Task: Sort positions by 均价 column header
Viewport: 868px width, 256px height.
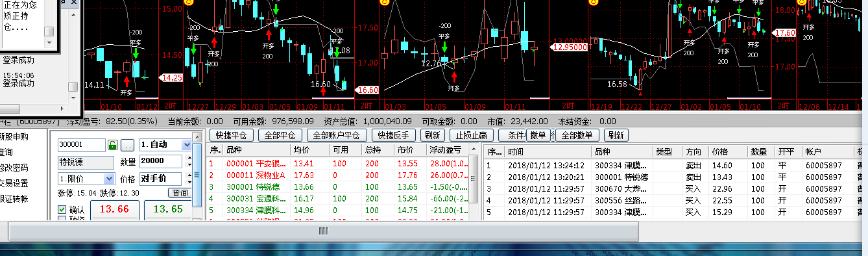Action: (x=310, y=151)
